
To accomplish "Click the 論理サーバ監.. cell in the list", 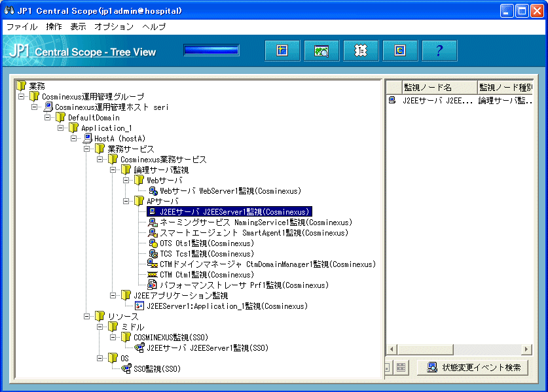I will click(505, 101).
